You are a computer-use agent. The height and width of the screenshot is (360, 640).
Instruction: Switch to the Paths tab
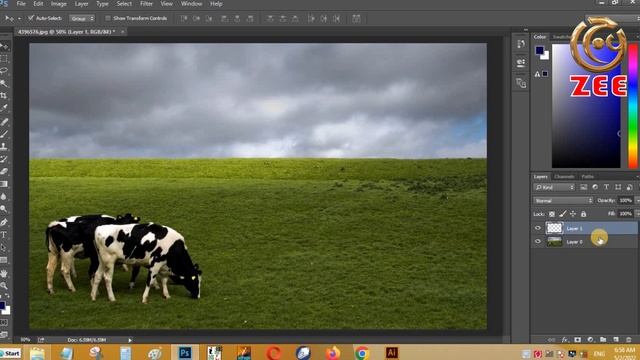588,176
